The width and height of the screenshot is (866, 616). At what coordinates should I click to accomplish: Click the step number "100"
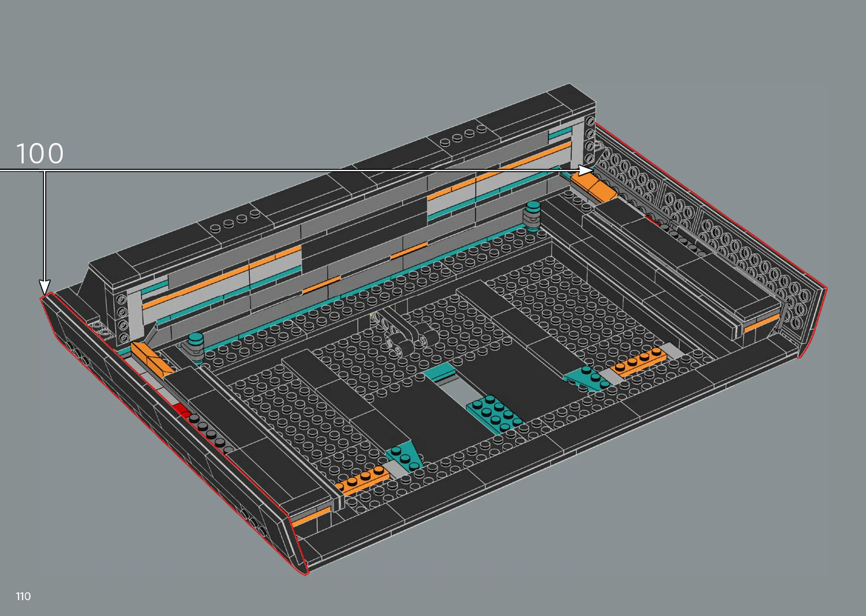(x=40, y=154)
